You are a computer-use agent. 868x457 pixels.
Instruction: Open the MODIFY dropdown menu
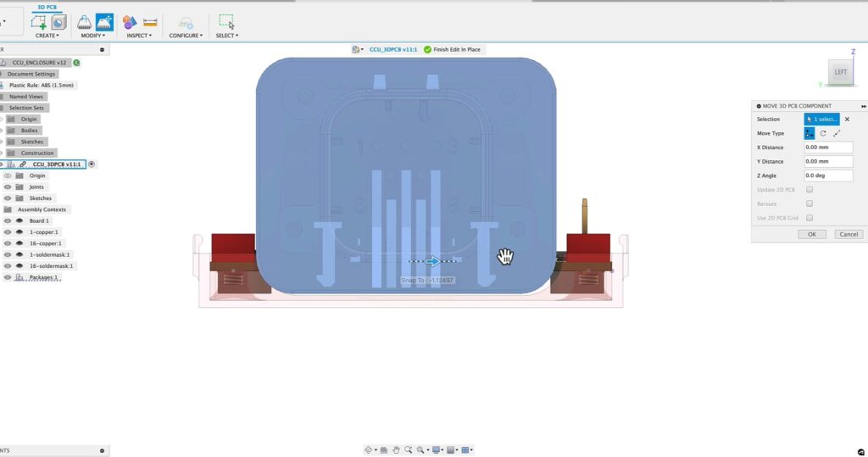[92, 36]
